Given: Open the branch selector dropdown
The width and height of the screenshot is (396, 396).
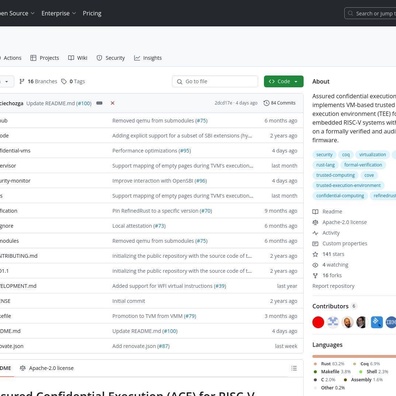Looking at the screenshot, I should pyautogui.click(x=7, y=81).
